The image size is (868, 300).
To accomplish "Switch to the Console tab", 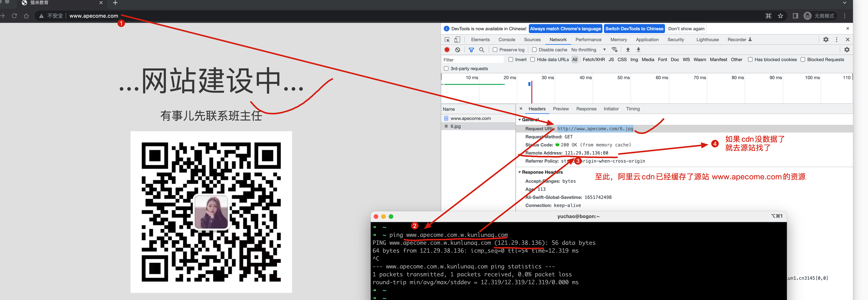I will [506, 39].
